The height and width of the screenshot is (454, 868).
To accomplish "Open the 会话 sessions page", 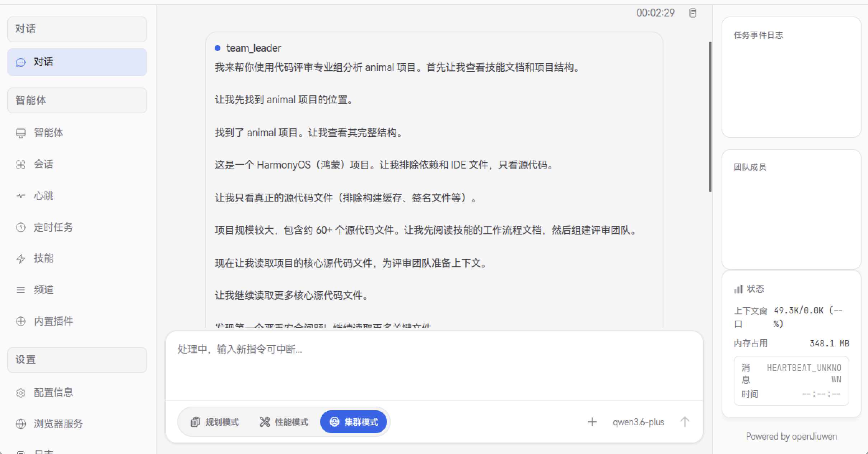I will [x=77, y=164].
